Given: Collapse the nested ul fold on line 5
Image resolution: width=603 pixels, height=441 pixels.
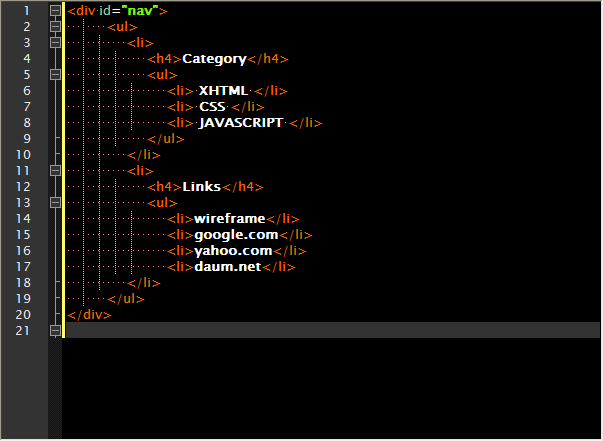Looking at the screenshot, I should [55, 74].
